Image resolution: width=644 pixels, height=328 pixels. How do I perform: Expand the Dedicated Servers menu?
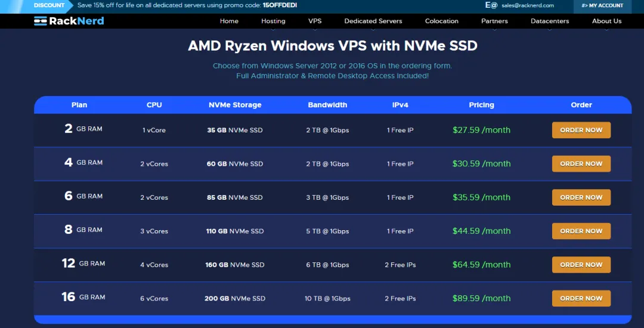(373, 21)
